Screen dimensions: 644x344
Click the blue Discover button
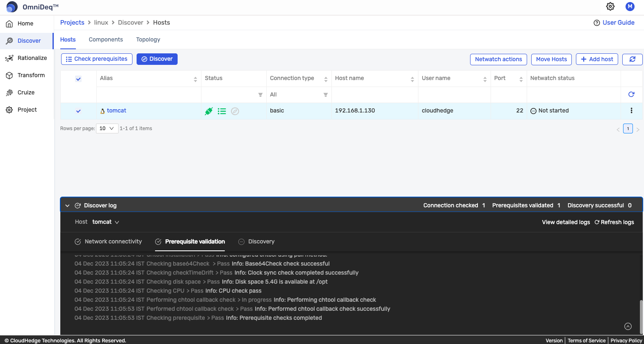click(x=157, y=59)
